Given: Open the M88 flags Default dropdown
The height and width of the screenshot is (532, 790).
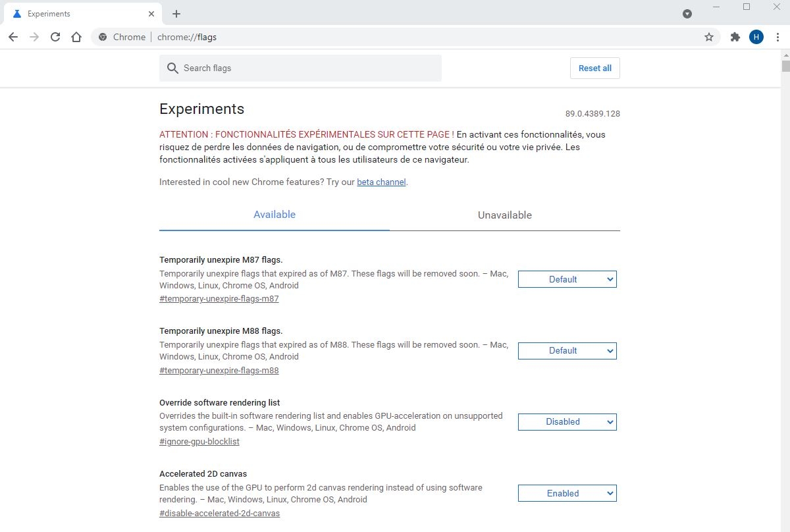Looking at the screenshot, I should 567,350.
